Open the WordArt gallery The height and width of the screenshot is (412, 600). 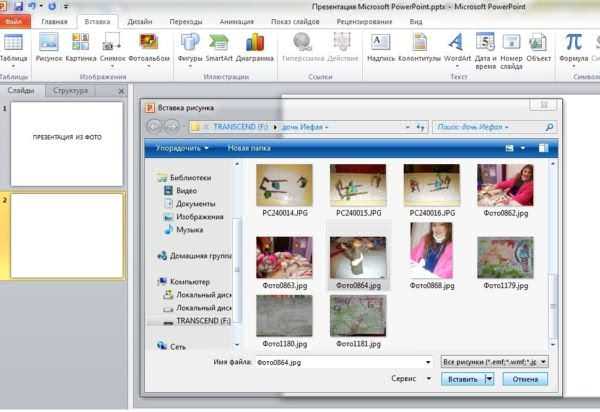457,50
